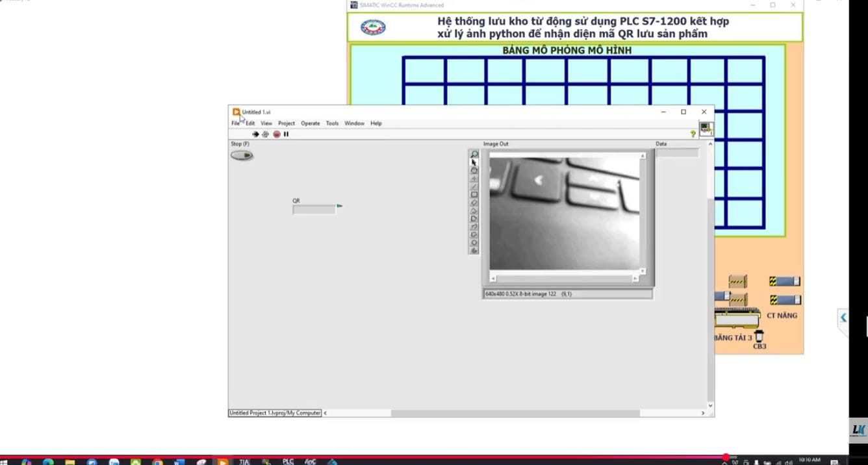Open the File menu
The height and width of the screenshot is (465, 868).
(x=235, y=123)
